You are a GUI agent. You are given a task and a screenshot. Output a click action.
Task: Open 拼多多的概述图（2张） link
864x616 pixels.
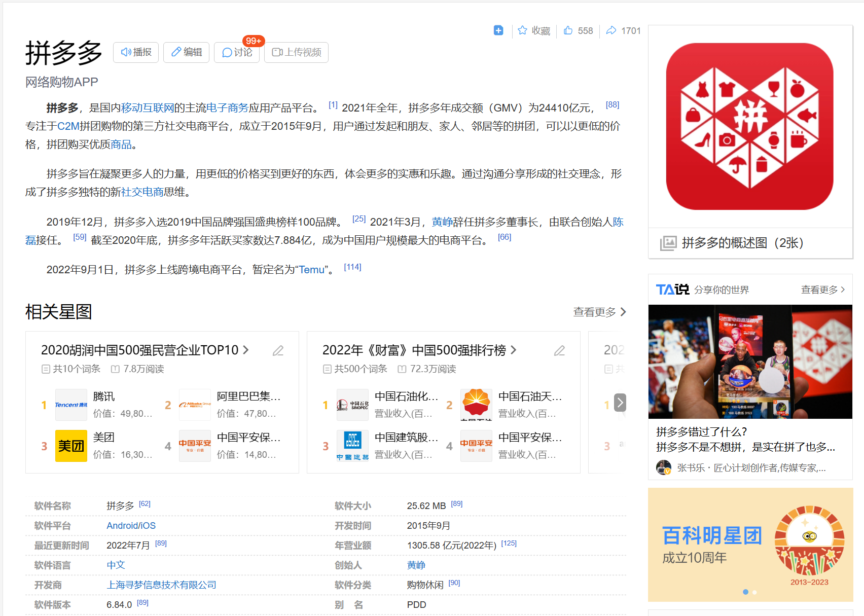(743, 243)
